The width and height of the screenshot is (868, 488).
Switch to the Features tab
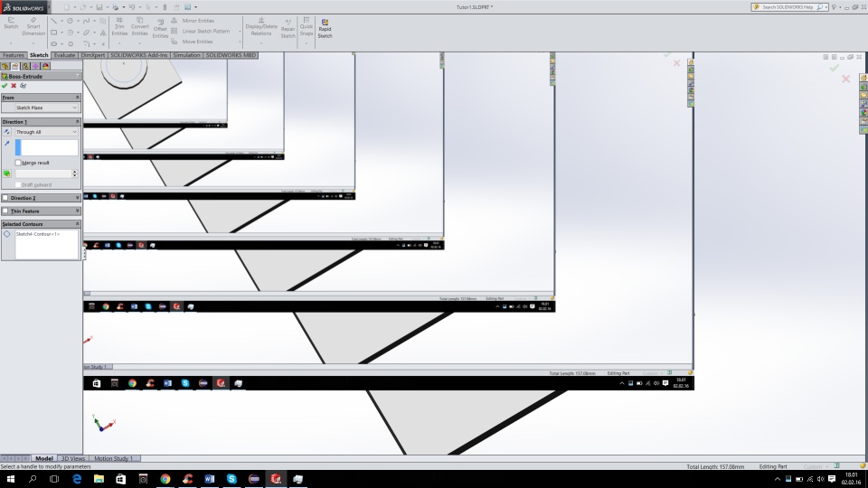(14, 55)
